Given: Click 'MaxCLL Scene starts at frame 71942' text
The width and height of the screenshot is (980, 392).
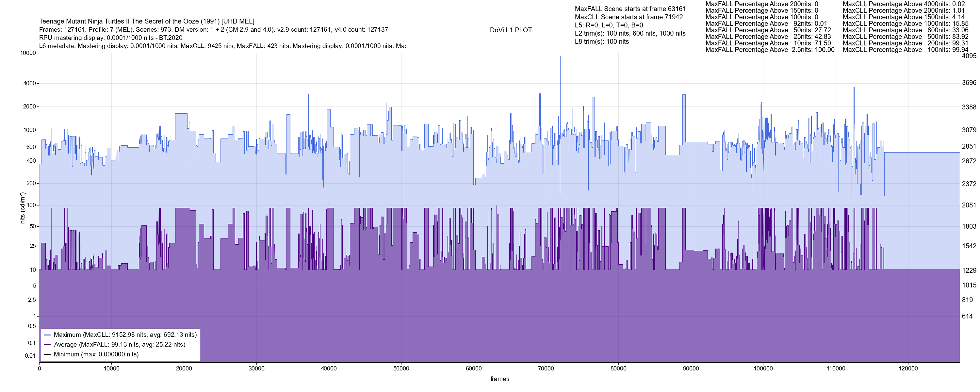Looking at the screenshot, I should 629,17.
